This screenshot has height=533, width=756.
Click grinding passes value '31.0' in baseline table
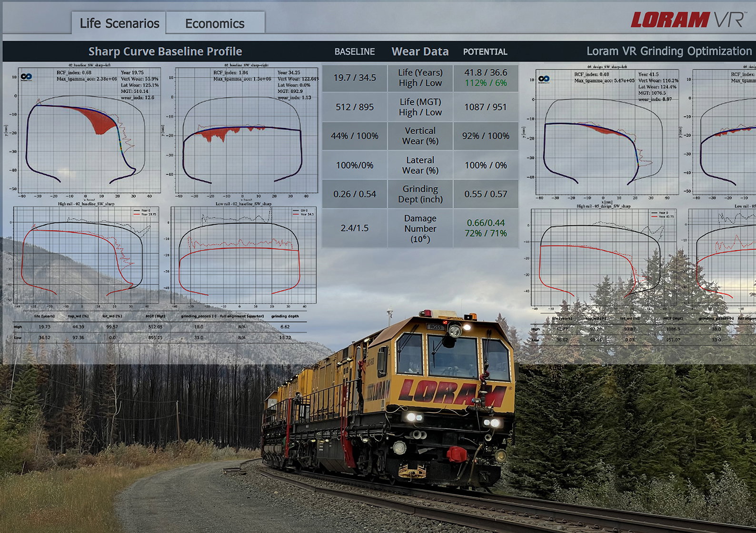point(199,337)
